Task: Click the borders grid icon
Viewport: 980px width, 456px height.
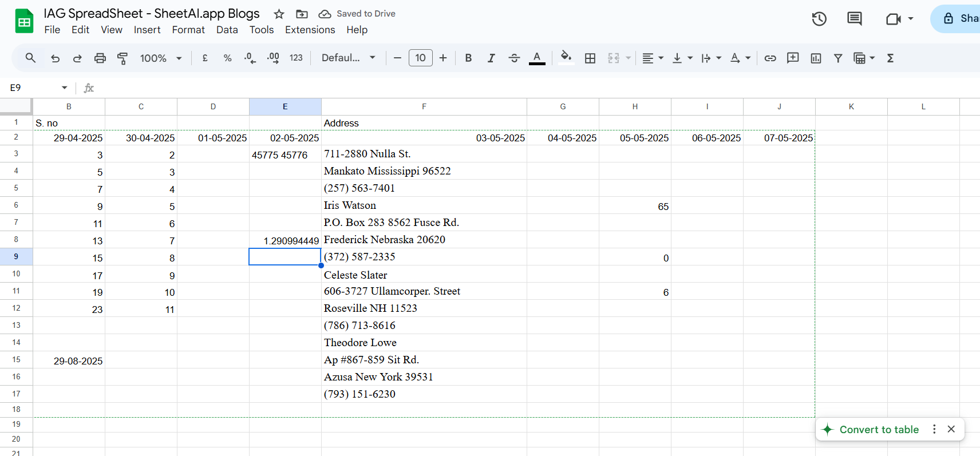Action: [x=590, y=58]
